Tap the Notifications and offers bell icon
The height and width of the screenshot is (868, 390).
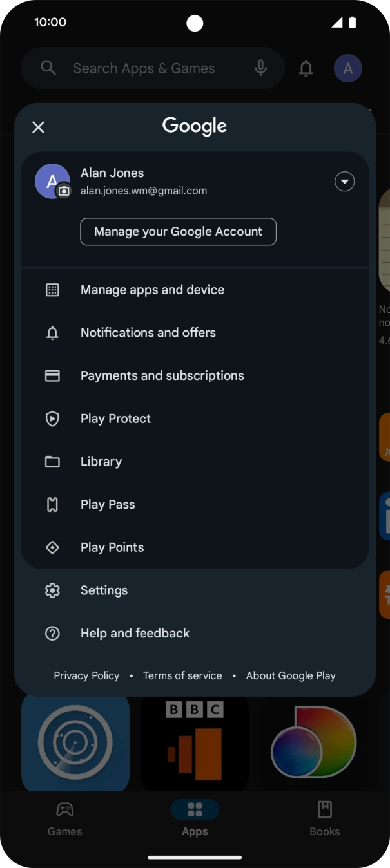tap(52, 333)
